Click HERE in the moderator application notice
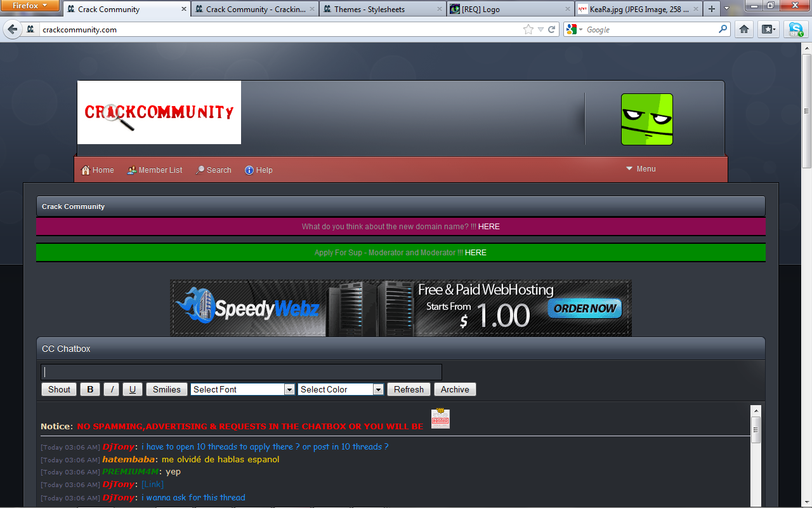This screenshot has width=812, height=508. point(476,253)
